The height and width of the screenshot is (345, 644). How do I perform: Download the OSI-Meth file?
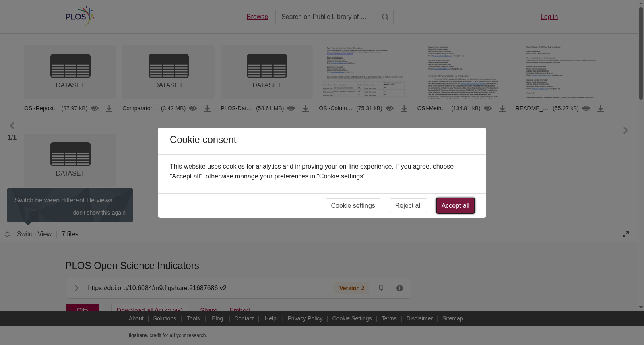click(502, 109)
